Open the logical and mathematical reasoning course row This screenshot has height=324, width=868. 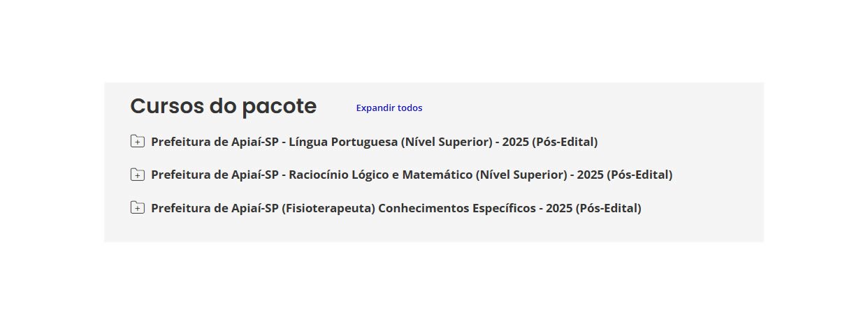click(411, 175)
